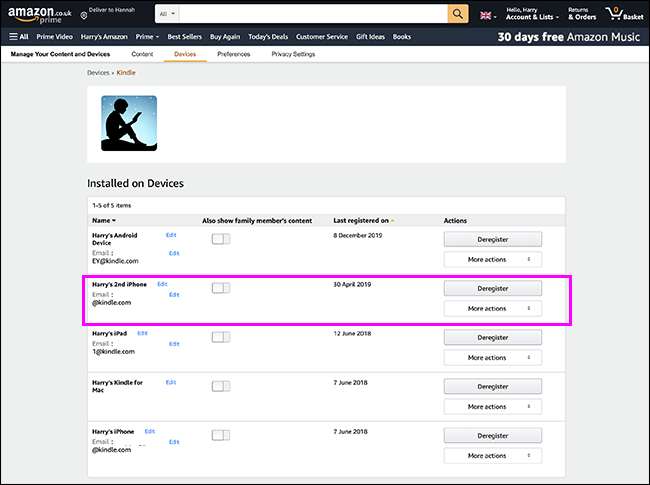Click Edit next to Harry's iPad name

142,332
